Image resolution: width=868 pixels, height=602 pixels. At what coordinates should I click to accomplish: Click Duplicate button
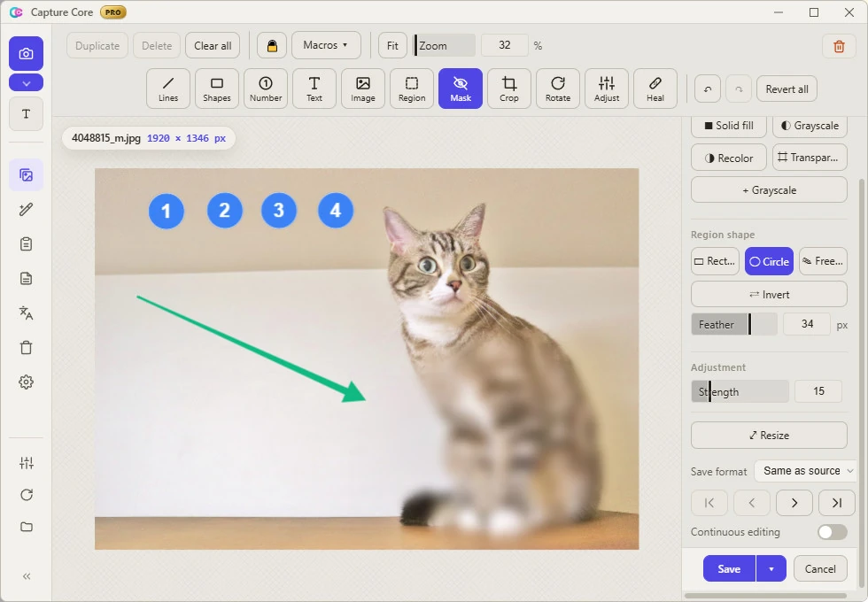coord(97,46)
